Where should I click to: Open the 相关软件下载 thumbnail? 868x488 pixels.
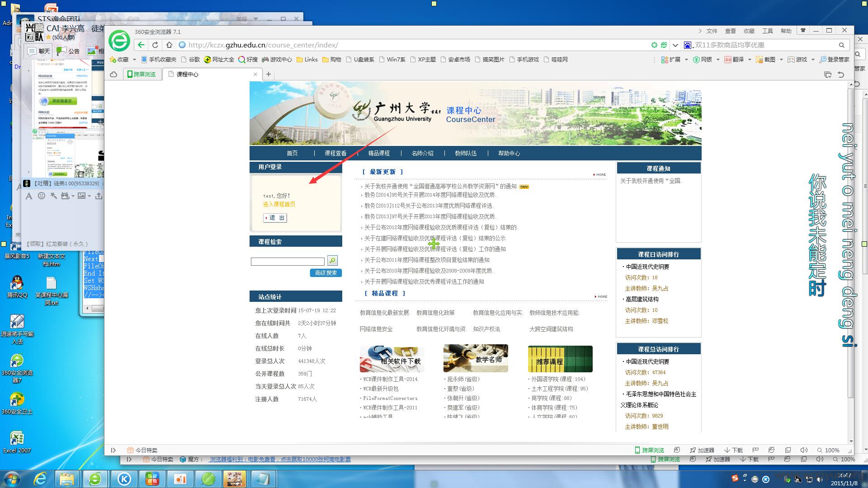392,359
